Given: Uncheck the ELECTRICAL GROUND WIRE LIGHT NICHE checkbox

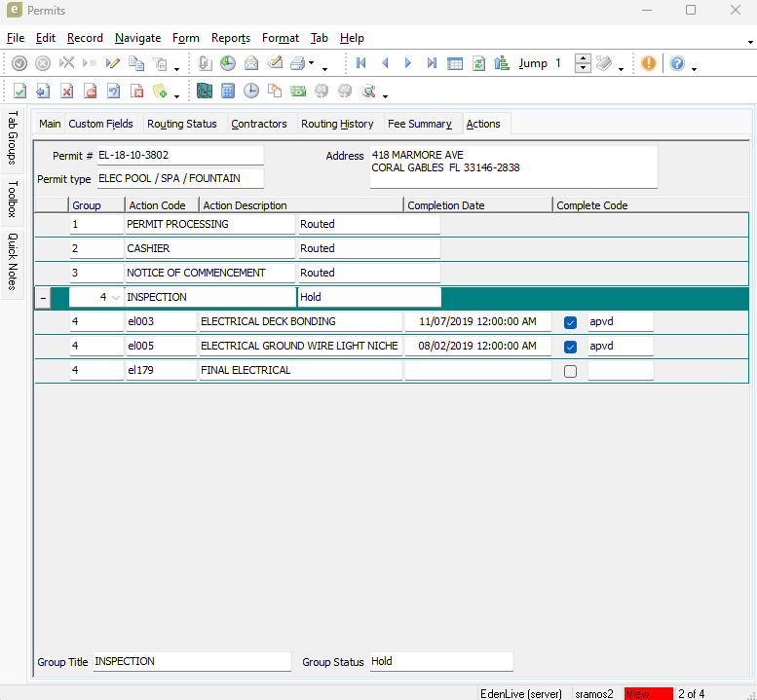Looking at the screenshot, I should point(571,347).
